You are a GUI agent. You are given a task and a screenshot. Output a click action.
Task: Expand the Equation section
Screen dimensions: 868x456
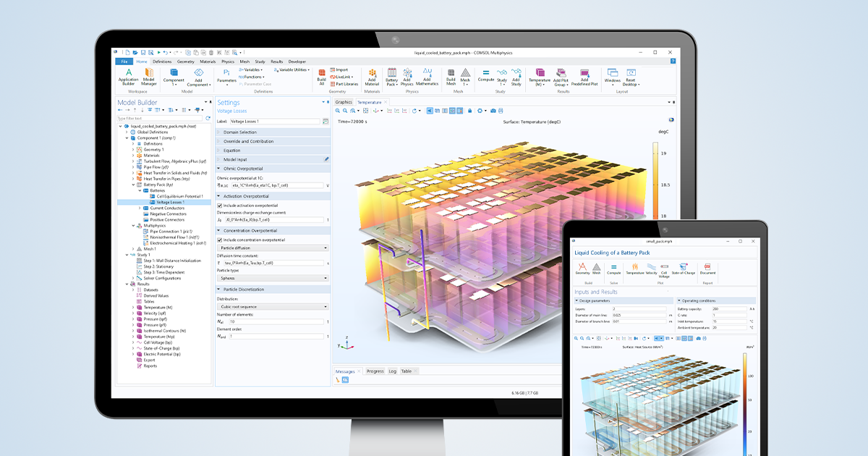[273, 151]
